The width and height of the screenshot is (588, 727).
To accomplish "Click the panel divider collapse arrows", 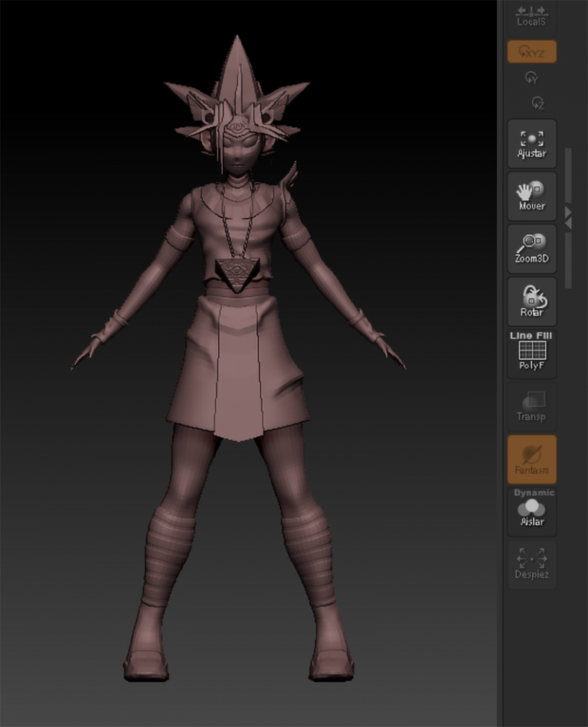I will point(567,218).
